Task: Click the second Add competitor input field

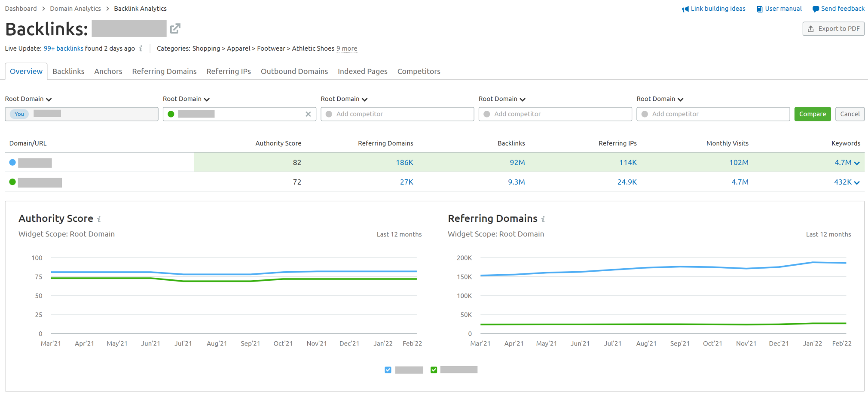Action: (555, 114)
